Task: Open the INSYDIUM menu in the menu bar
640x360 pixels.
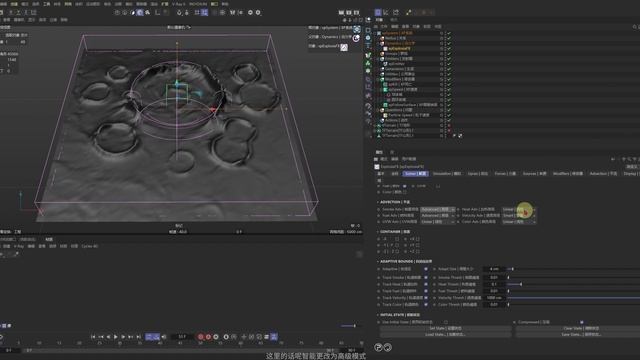Action: [198, 4]
